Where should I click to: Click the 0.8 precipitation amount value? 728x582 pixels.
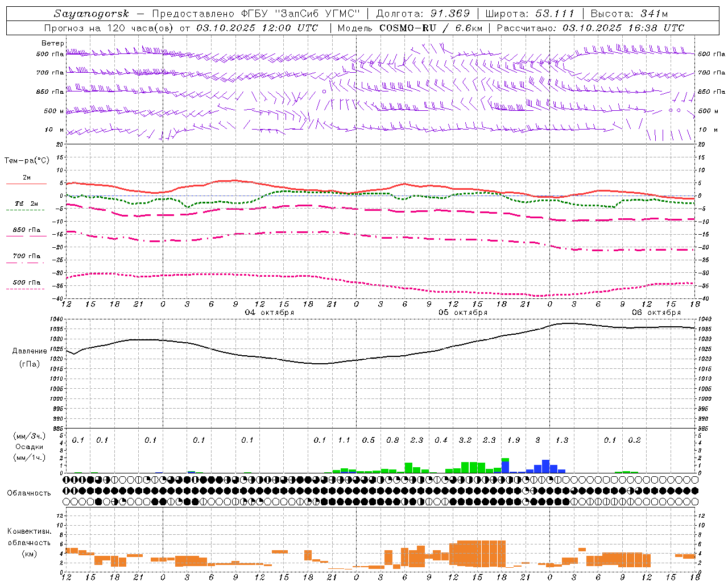coord(392,440)
